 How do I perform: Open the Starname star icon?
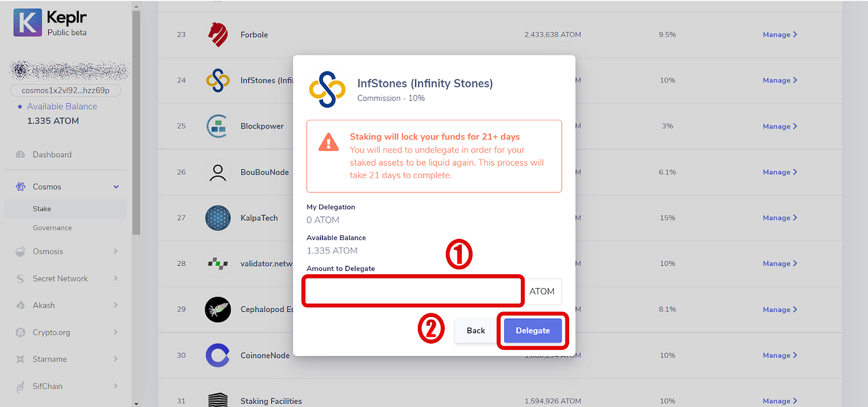pyautogui.click(x=20, y=359)
